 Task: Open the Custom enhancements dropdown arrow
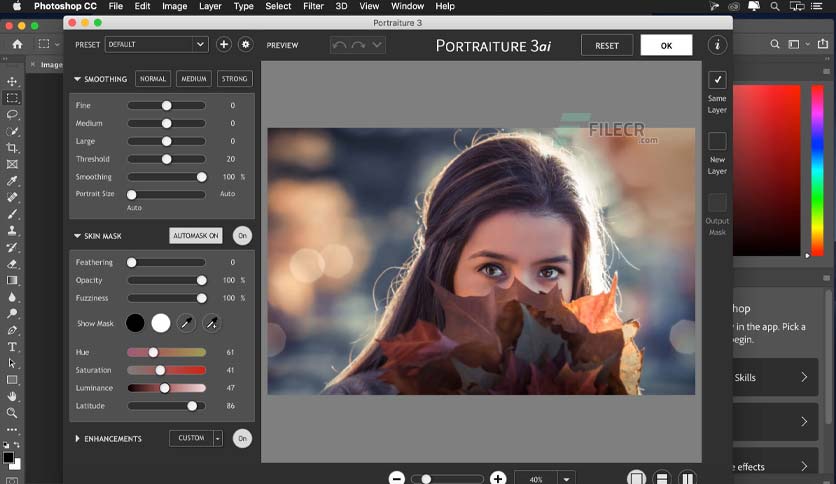(218, 439)
